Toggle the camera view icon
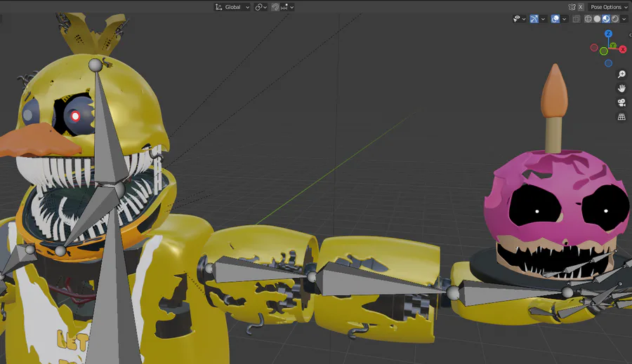This screenshot has height=364, width=632. tap(621, 102)
